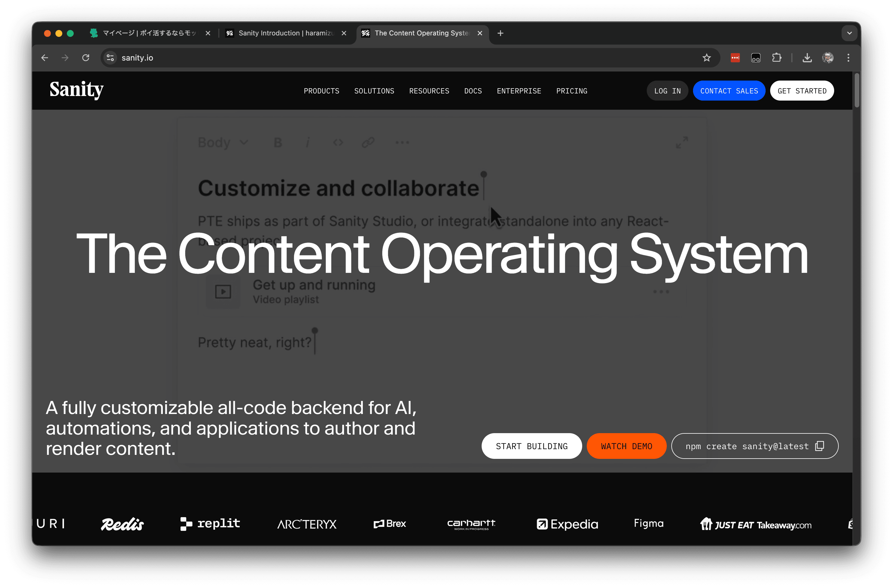Click the site information icon

coord(110,58)
